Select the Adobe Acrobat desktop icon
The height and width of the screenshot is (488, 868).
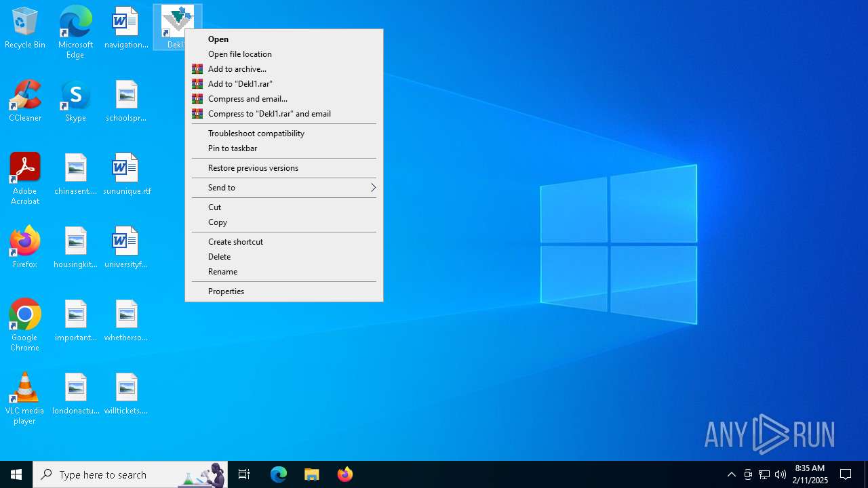pos(25,179)
